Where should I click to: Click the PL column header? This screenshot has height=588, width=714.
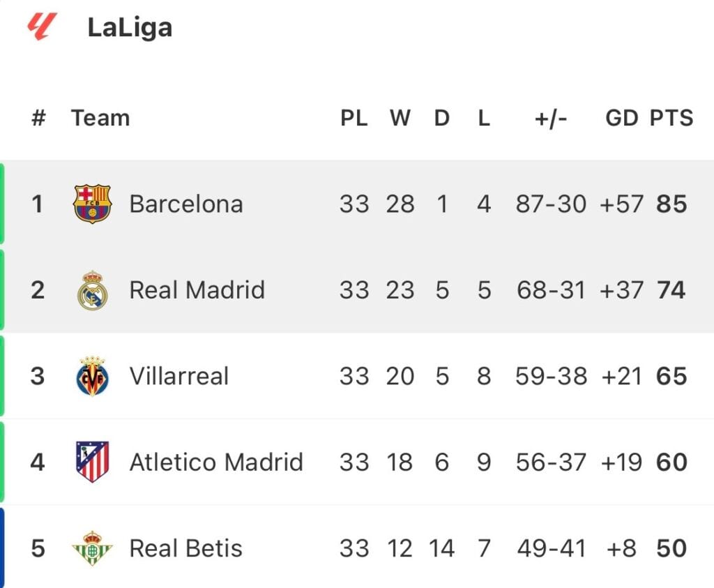[354, 118]
